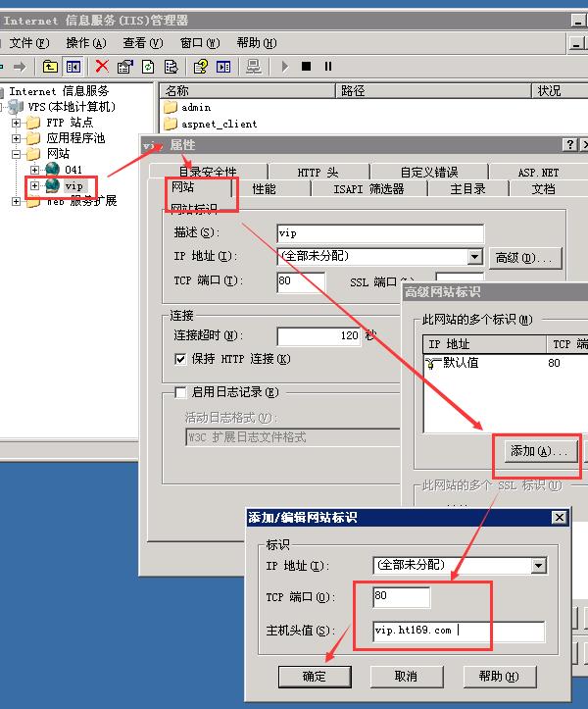Click the 主机头值 field with vip.ht169.com
588x709 pixels.
459,631
